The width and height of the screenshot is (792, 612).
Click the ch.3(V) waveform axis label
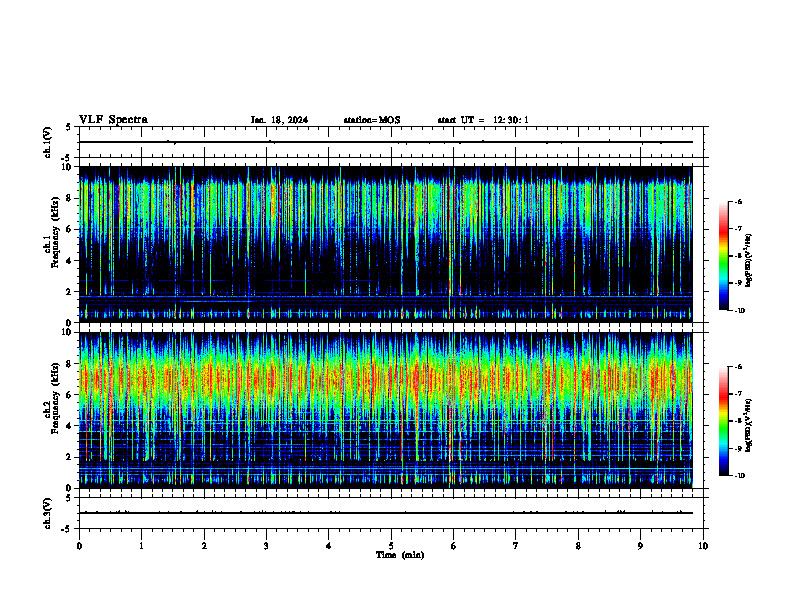tap(48, 513)
